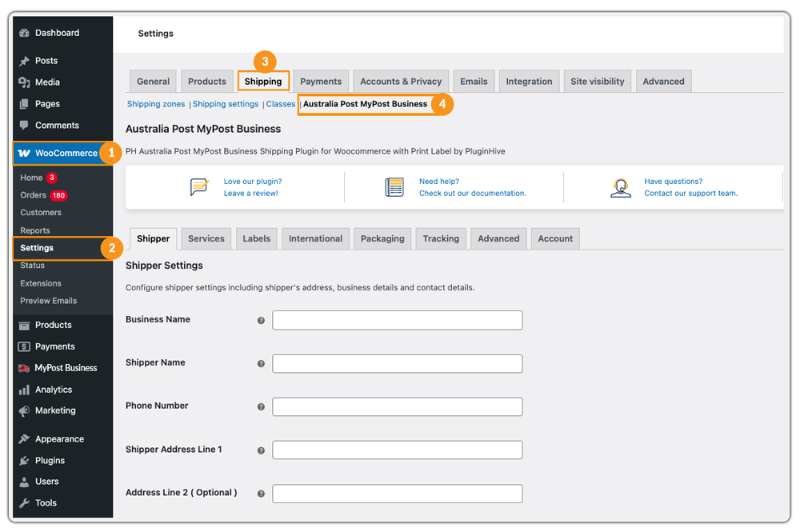Click the Users person icon
The image size is (800, 532).
(x=24, y=482)
